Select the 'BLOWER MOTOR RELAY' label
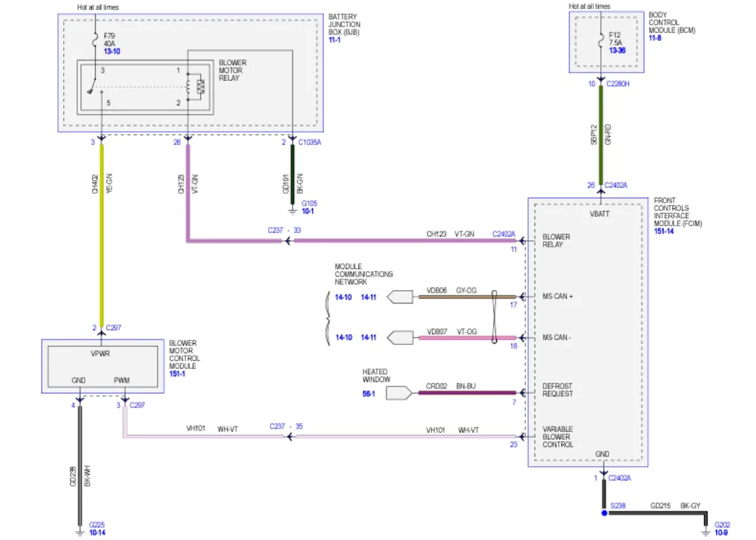 [232, 70]
